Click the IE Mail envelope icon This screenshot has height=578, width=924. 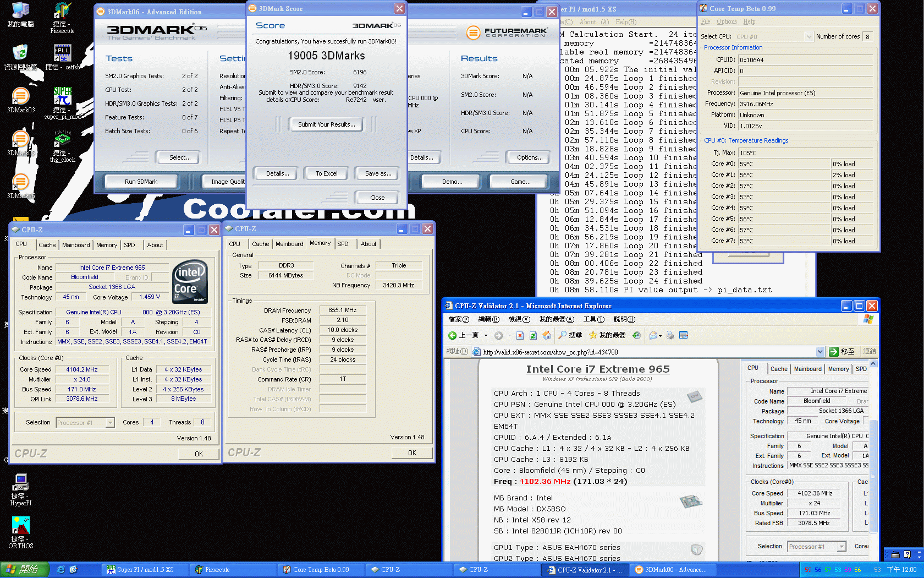(653, 335)
